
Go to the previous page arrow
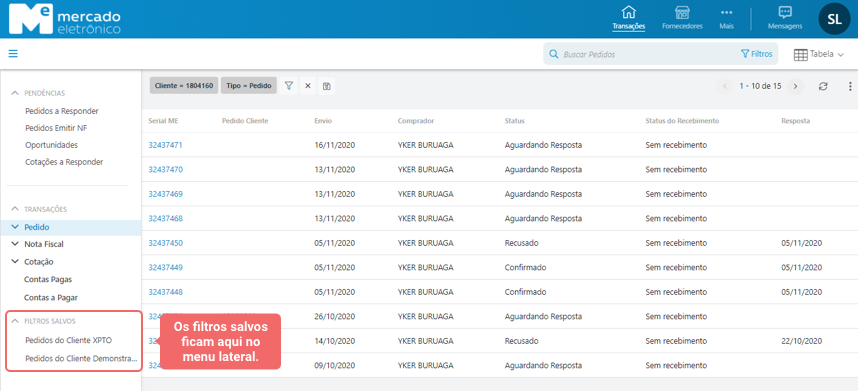[724, 86]
